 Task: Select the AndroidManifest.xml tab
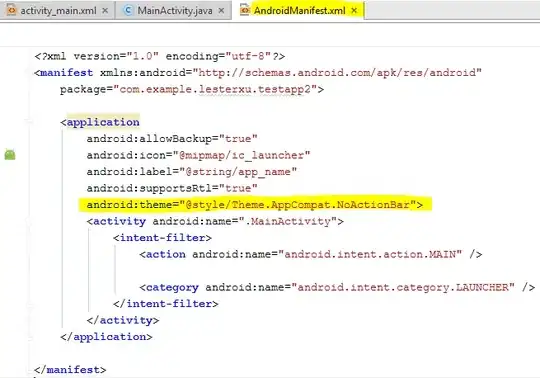(299, 11)
